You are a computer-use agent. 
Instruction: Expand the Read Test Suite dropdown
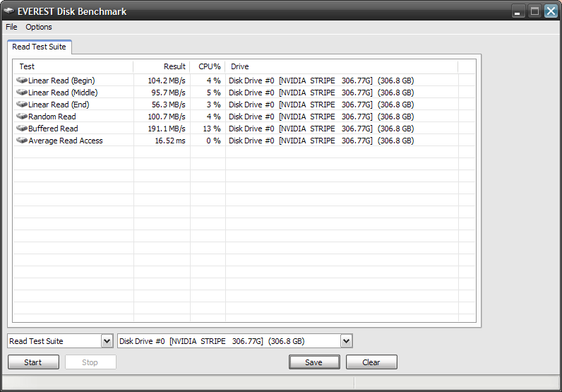click(x=107, y=341)
